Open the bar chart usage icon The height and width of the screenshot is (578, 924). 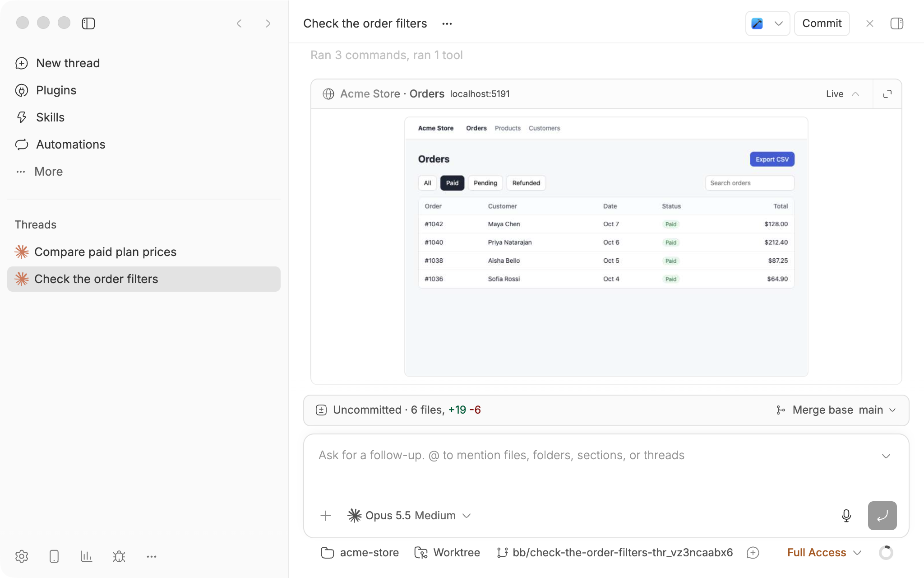pos(87,556)
